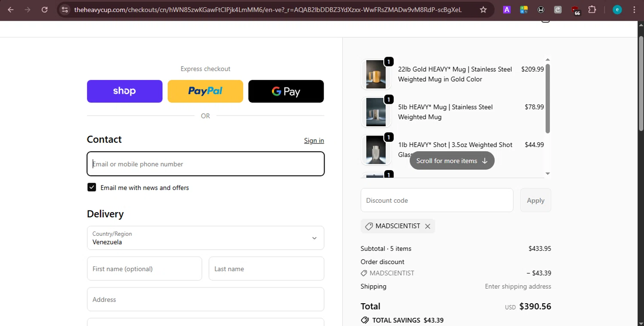Pay with PayPal express checkout
Viewport: 644px width, 326px height.
click(205, 91)
